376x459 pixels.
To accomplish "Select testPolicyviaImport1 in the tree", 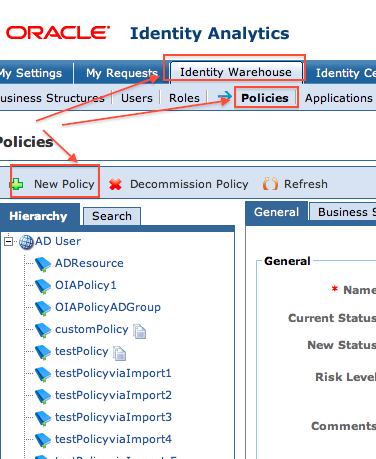I will 113,373.
